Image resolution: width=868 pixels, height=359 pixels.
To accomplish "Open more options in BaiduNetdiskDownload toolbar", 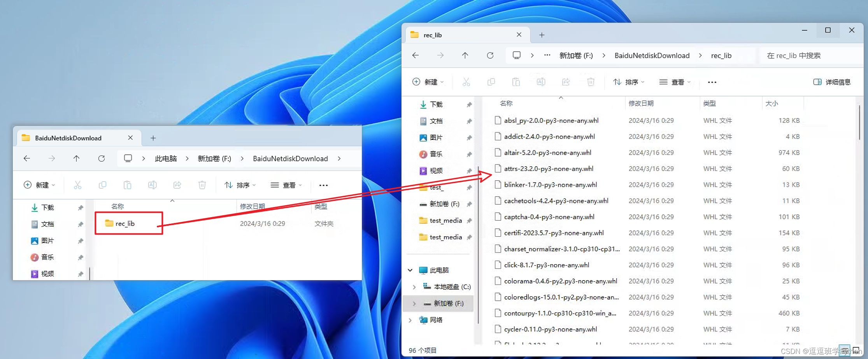I will 323,185.
